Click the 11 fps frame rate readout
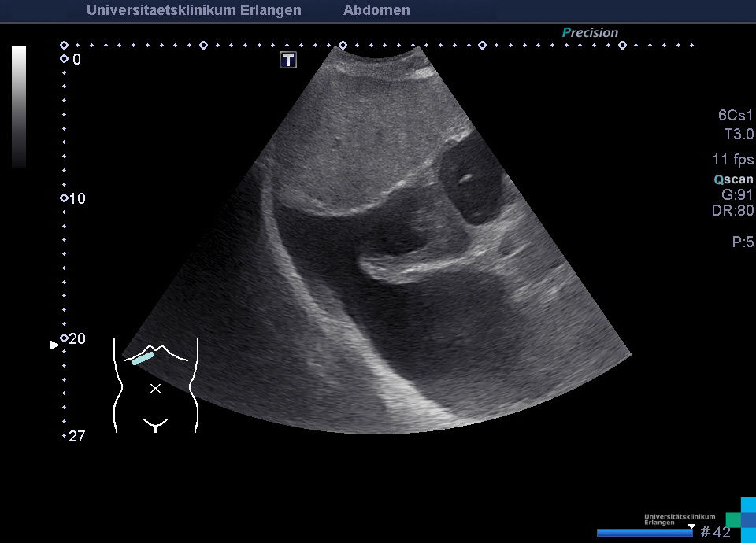Screen dimensions: 756x543 tap(732, 160)
